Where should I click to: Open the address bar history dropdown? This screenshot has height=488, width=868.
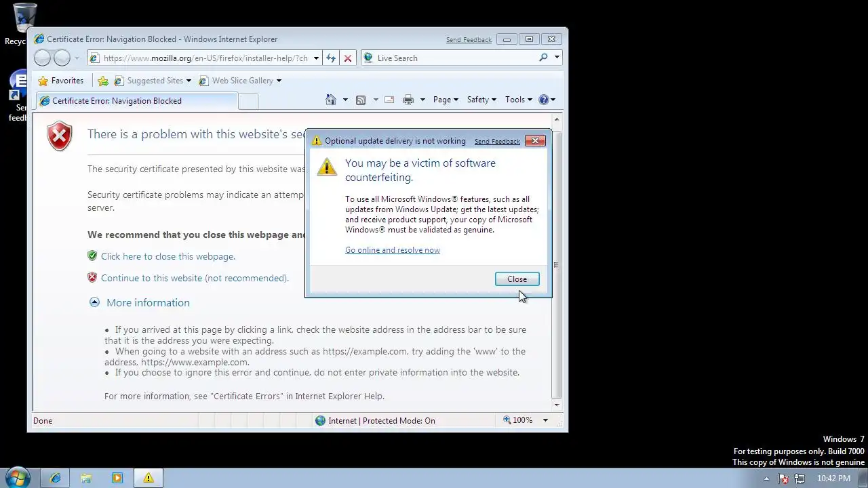(x=316, y=58)
